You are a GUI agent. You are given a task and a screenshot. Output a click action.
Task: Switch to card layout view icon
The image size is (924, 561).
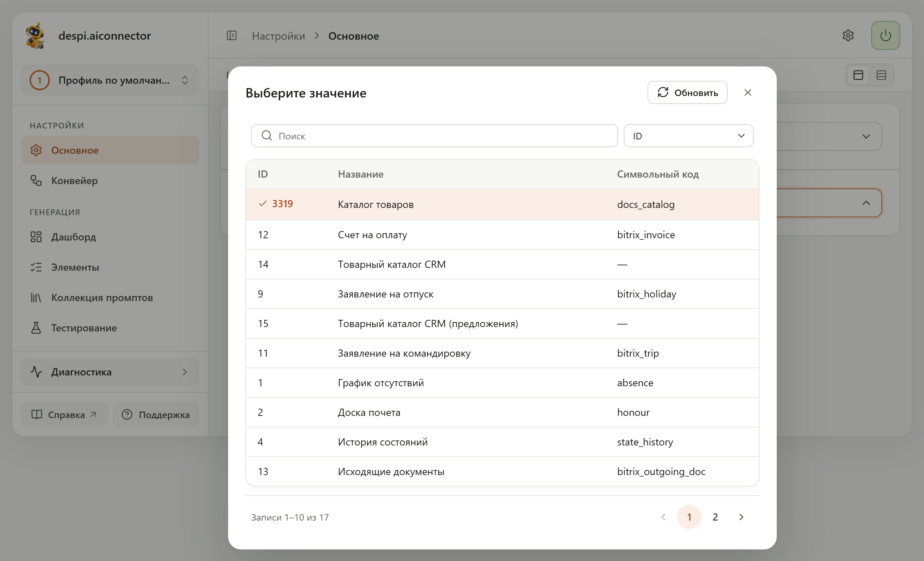[858, 75]
